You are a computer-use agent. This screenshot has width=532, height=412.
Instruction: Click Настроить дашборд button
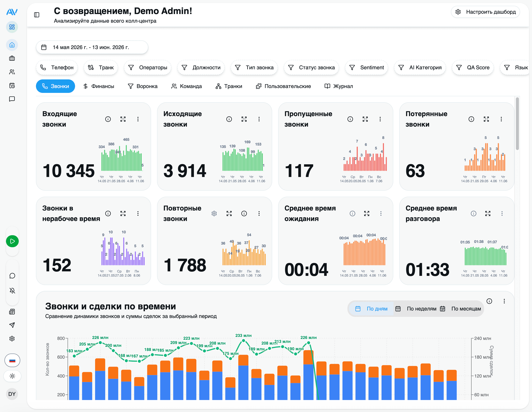[485, 12]
